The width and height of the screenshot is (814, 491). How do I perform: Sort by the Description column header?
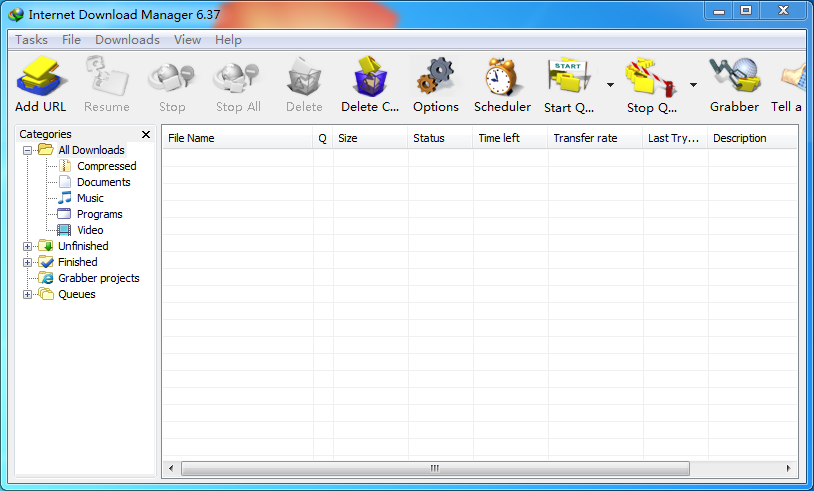tap(752, 138)
